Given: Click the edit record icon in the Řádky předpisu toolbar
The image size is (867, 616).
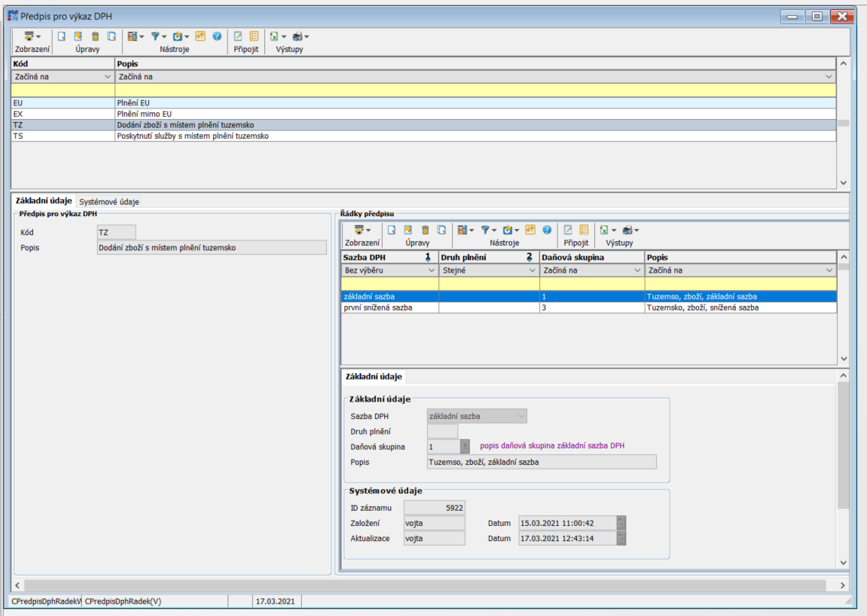Looking at the screenshot, I should [408, 230].
